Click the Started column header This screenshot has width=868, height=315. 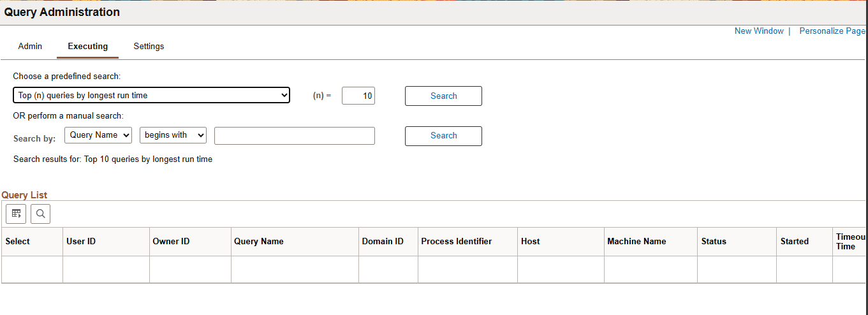coord(794,242)
